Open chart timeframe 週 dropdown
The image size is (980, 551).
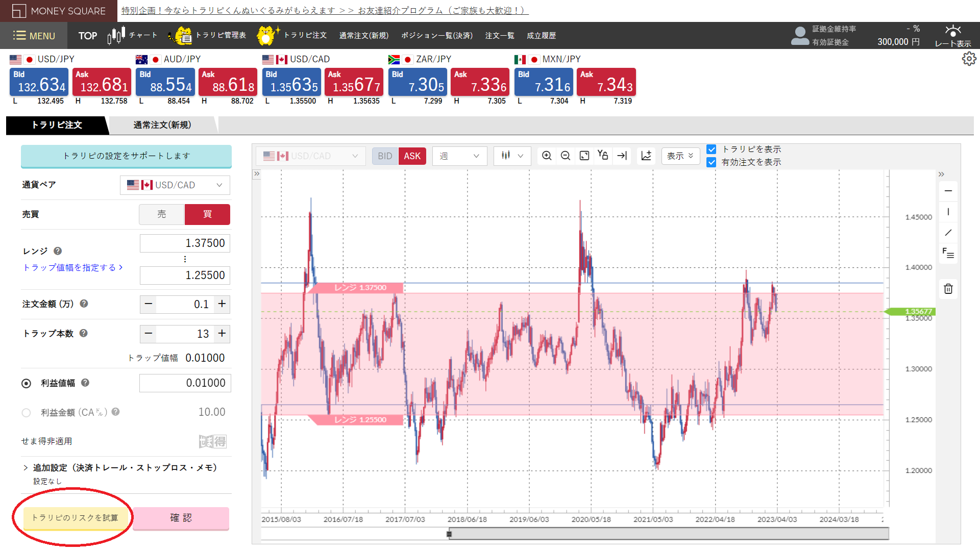pos(459,156)
